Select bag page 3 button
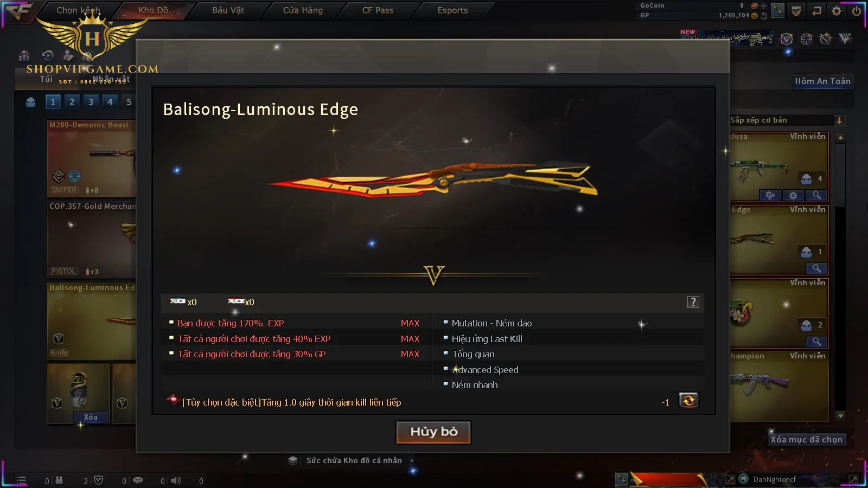Image resolution: width=868 pixels, height=488 pixels. coord(91,101)
